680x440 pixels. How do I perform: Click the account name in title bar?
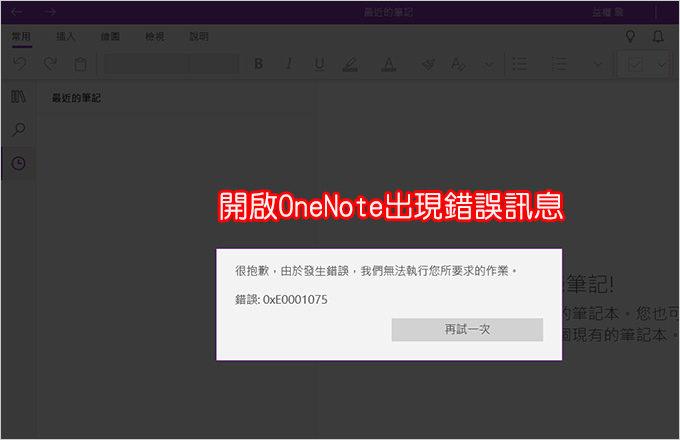[x=608, y=12]
